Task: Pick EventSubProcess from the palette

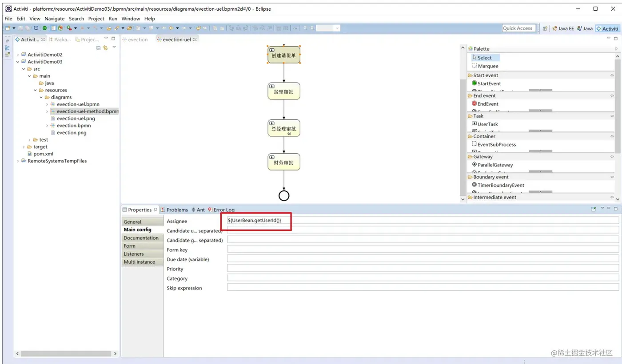Action: pos(494,144)
